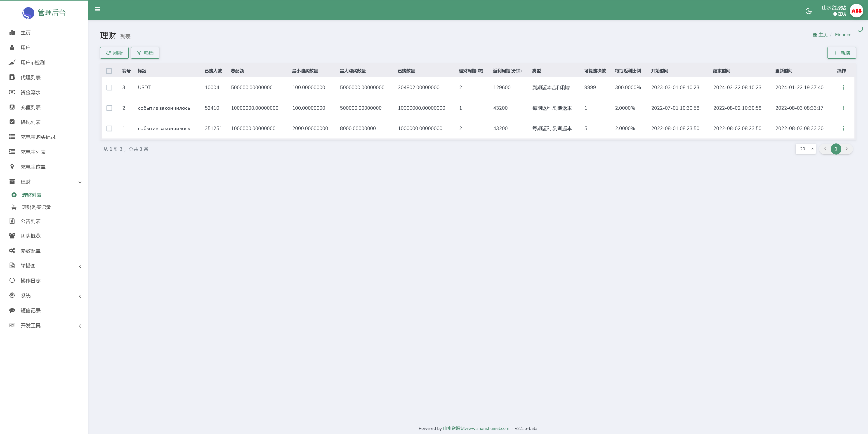This screenshot has width=868, height=434.
Task: Click the hamburger menu icon
Action: pyautogui.click(x=98, y=10)
